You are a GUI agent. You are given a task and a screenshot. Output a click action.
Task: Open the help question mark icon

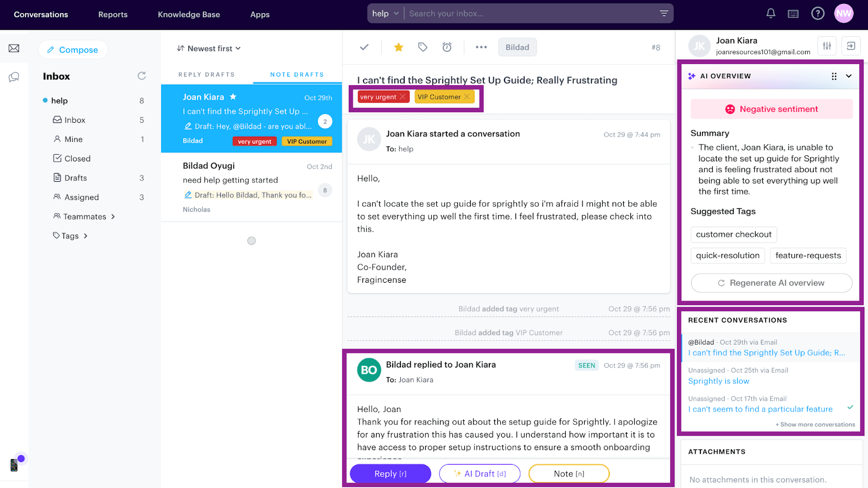(818, 14)
